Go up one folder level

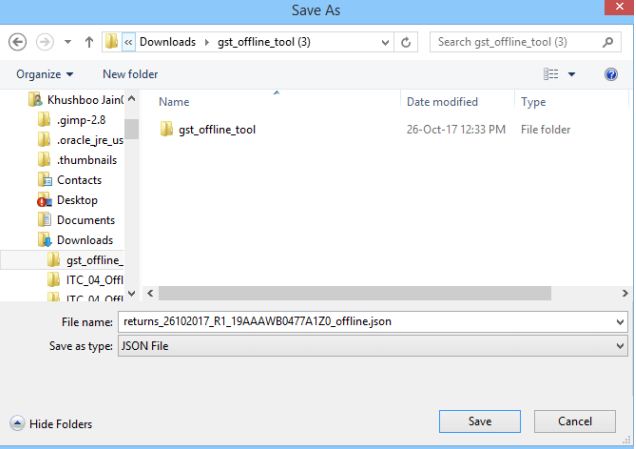coord(89,42)
